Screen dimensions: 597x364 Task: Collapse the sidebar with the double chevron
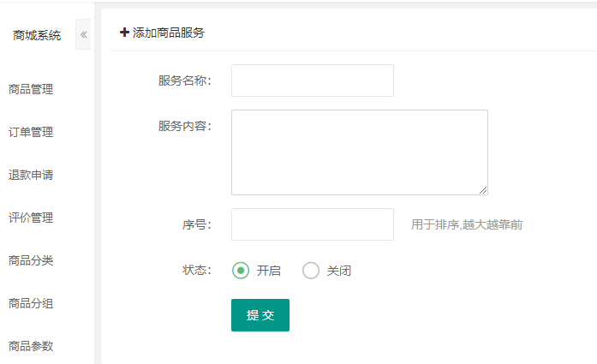click(83, 35)
